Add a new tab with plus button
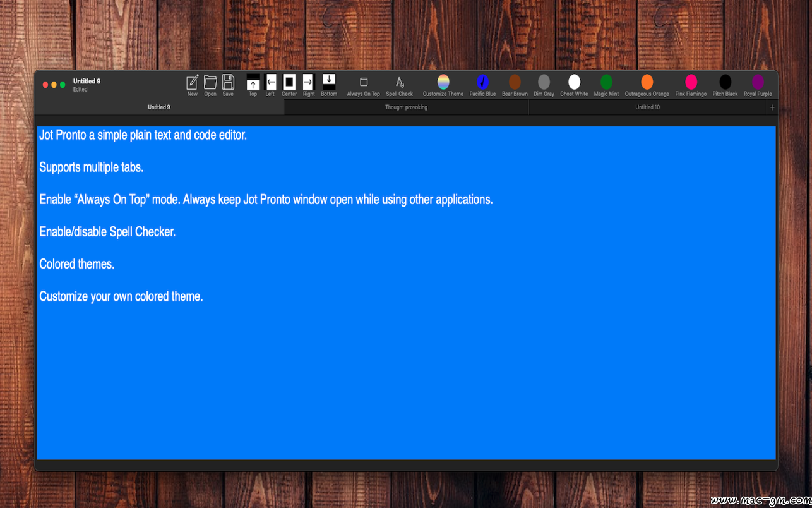This screenshot has width=812, height=508. tap(772, 107)
